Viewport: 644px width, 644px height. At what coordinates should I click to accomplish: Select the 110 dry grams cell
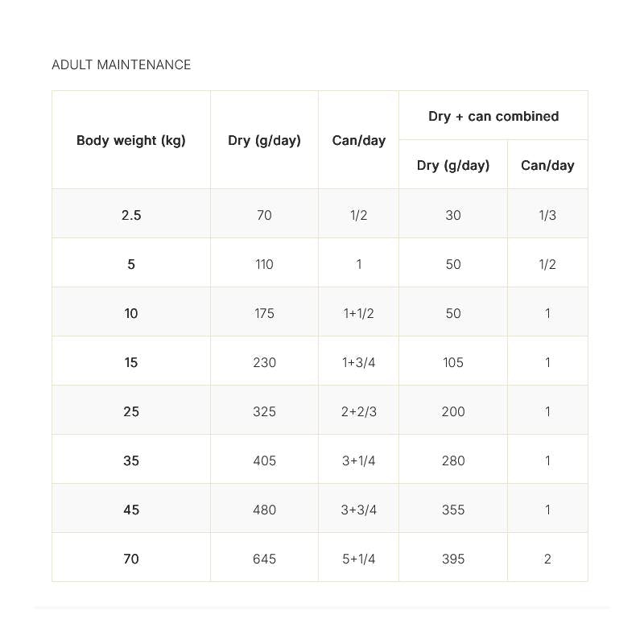coord(264,264)
